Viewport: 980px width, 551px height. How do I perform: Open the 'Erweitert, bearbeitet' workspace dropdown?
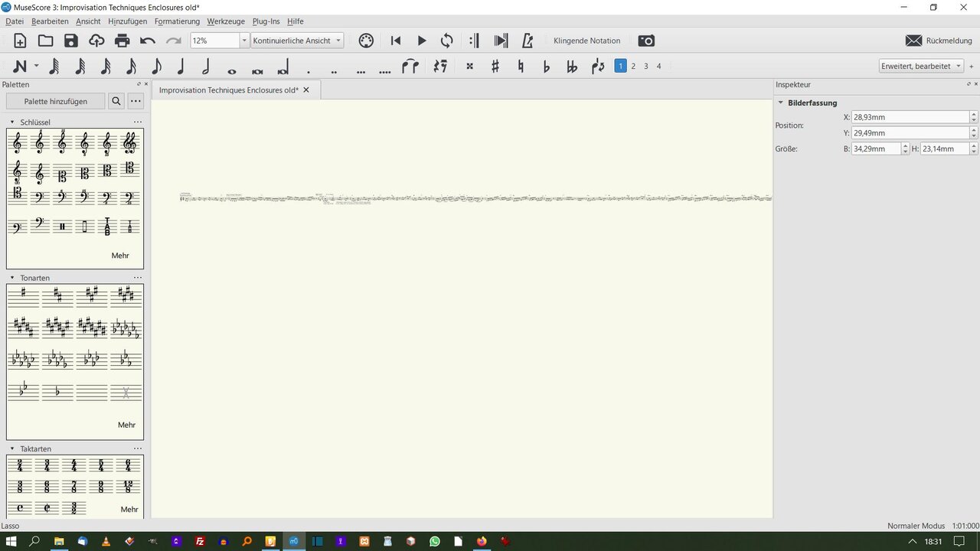pyautogui.click(x=921, y=67)
